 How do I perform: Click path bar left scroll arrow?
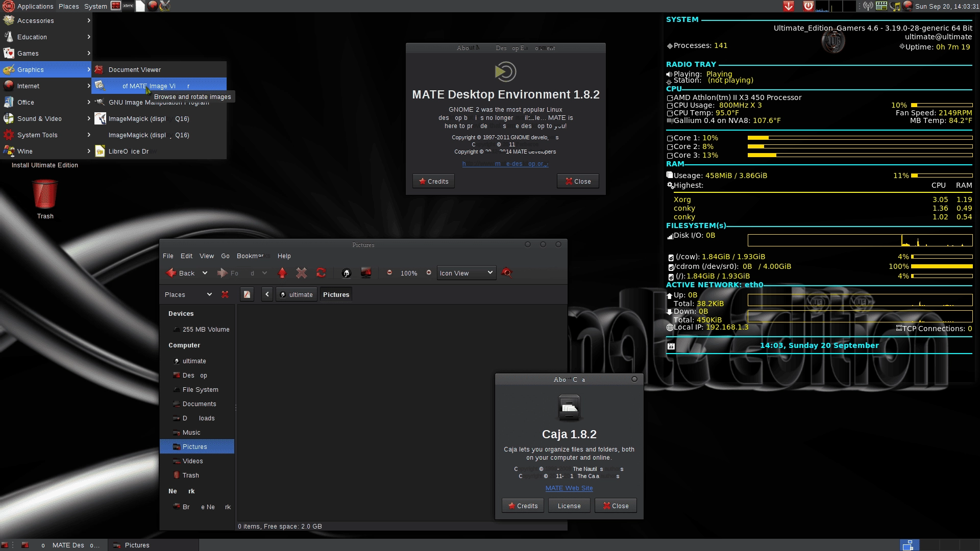pos(267,294)
